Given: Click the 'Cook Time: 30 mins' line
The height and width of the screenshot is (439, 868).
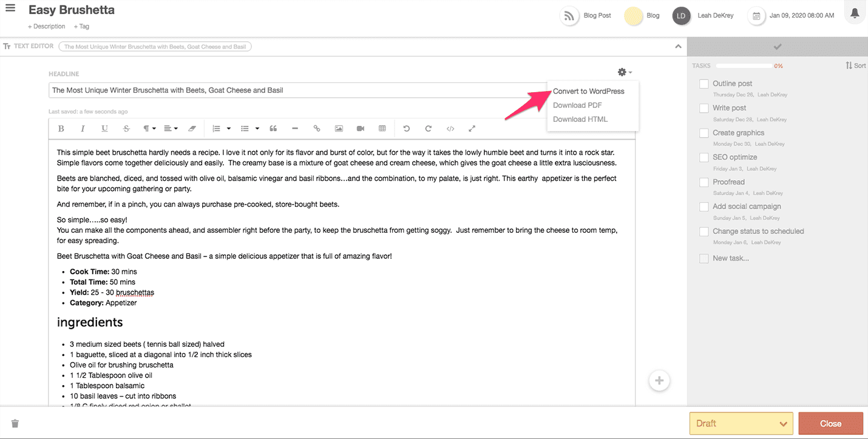Looking at the screenshot, I should click(x=103, y=272).
